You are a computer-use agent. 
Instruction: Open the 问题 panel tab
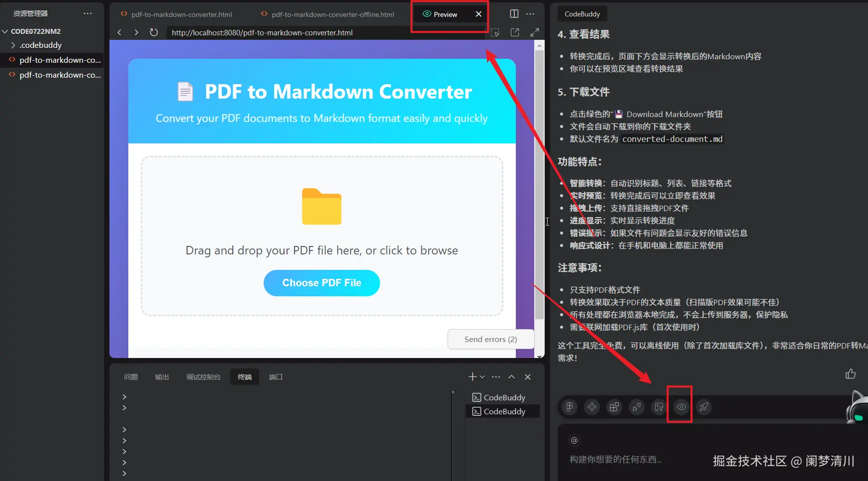coord(131,377)
